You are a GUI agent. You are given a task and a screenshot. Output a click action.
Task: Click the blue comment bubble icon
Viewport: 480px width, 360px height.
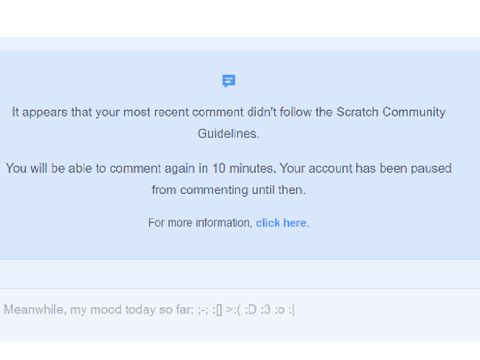229,81
